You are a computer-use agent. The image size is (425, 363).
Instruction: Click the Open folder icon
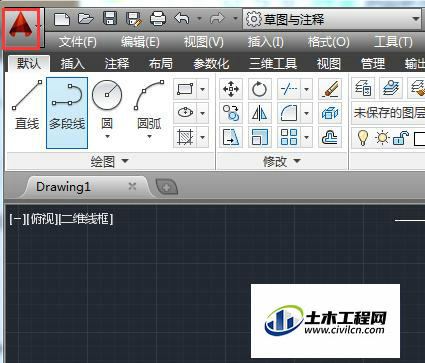[86, 19]
